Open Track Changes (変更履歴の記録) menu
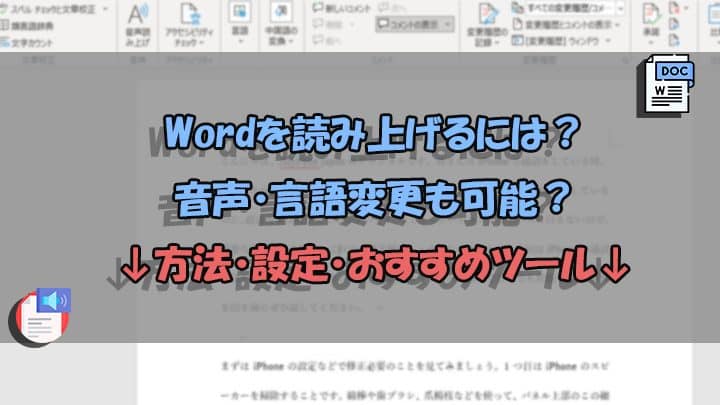Image resolution: width=720 pixels, height=405 pixels. coord(487,25)
